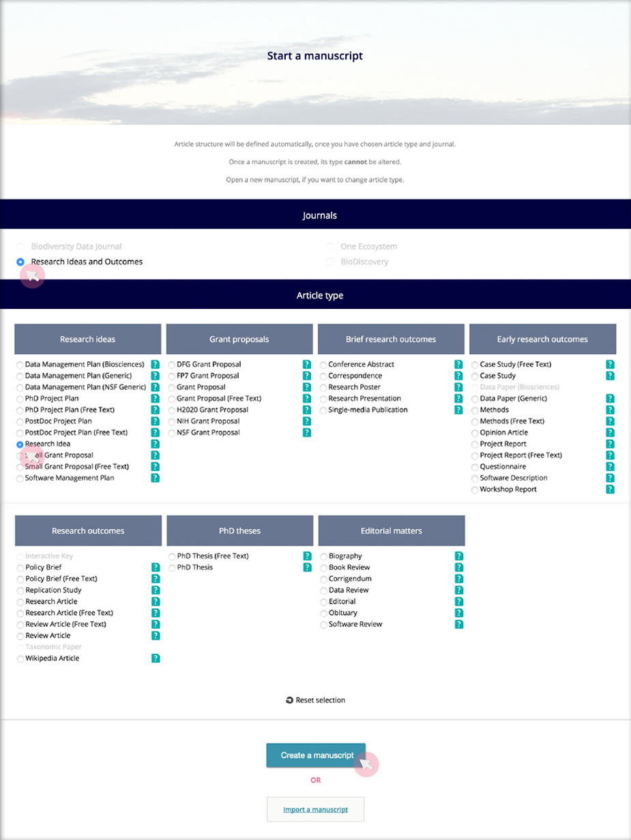Click the Brief research outcomes header
This screenshot has width=631, height=840.
(x=391, y=339)
